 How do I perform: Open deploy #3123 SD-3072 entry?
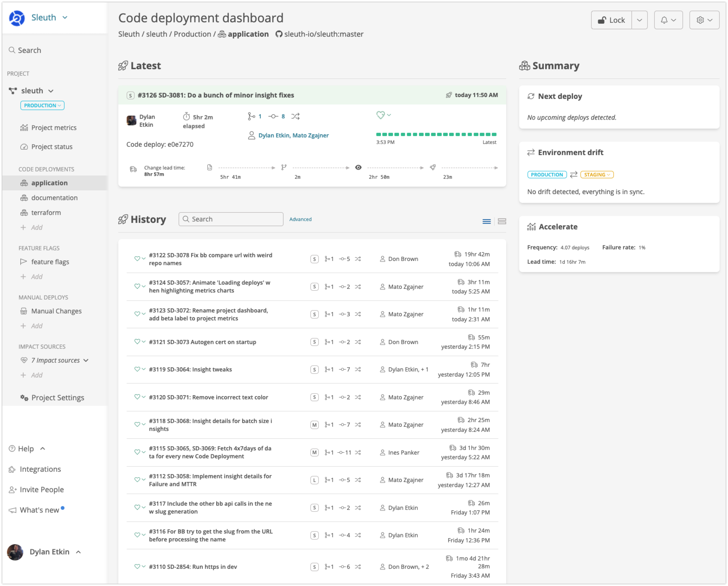coord(209,314)
